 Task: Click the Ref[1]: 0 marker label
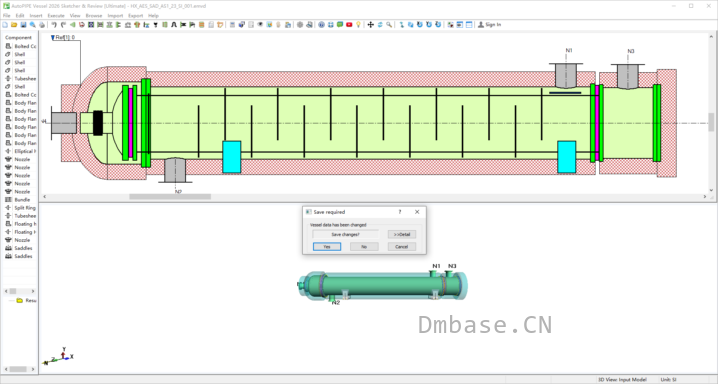click(x=65, y=38)
